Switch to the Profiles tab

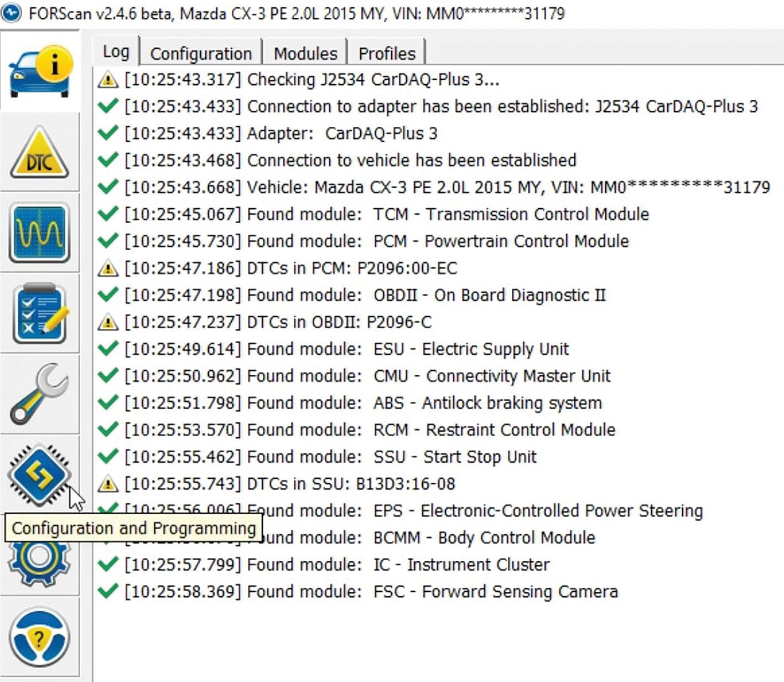tap(387, 53)
